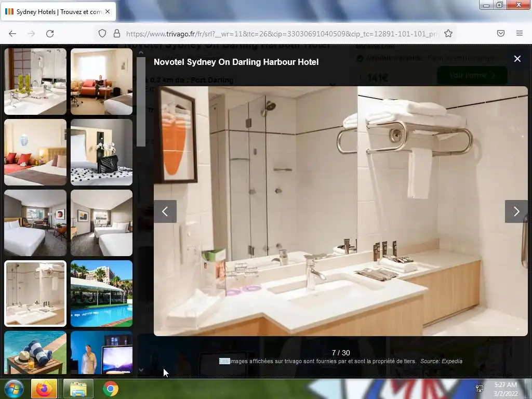Image resolution: width=532 pixels, height=399 pixels.
Task: Click thumbnail list scroll down arrow
Action: pos(141,370)
